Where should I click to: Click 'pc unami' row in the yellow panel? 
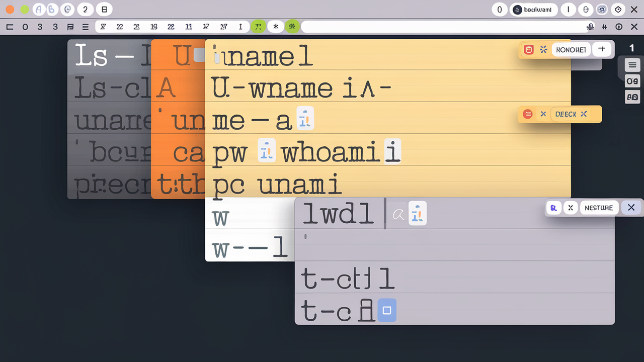coord(388,182)
